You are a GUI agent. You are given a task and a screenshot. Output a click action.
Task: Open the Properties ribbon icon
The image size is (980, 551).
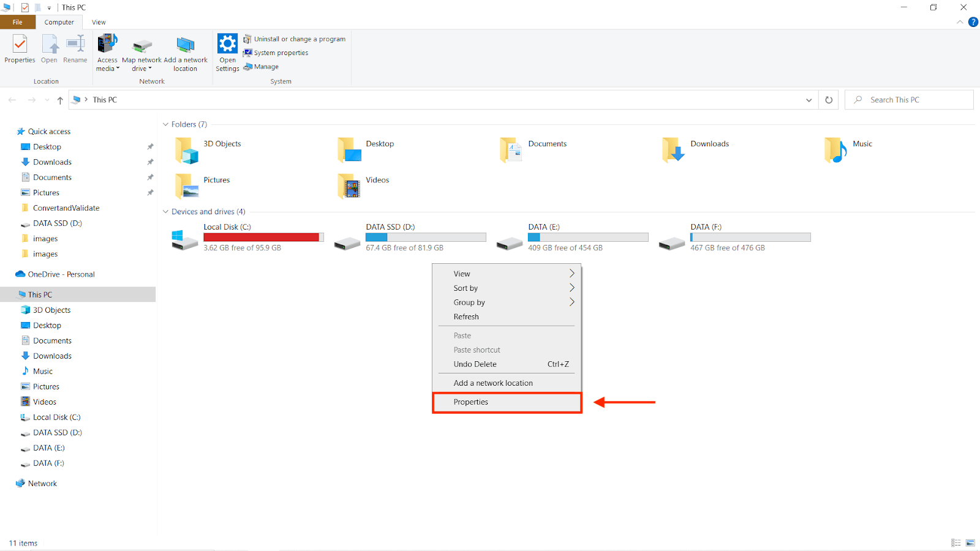pyautogui.click(x=20, y=49)
